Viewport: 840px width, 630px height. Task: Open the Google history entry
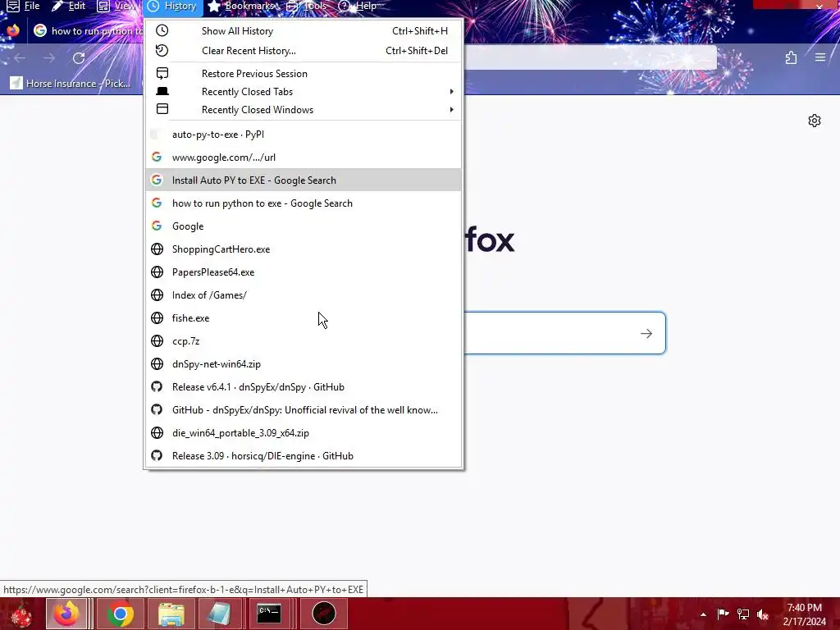pyautogui.click(x=304, y=226)
